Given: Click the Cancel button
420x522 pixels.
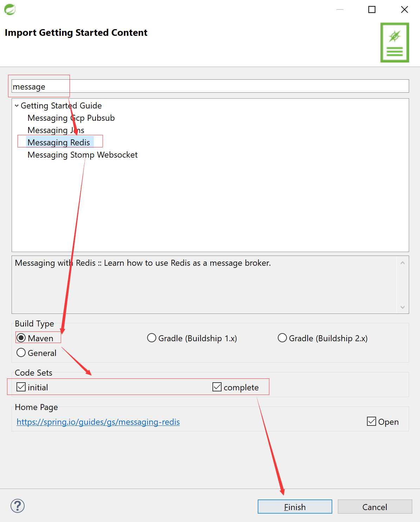Looking at the screenshot, I should point(375,507).
